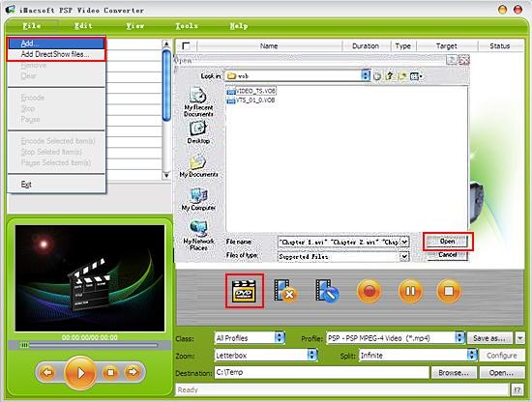Open the View menu
Image resolution: width=532 pixels, height=402 pixels.
point(135,26)
